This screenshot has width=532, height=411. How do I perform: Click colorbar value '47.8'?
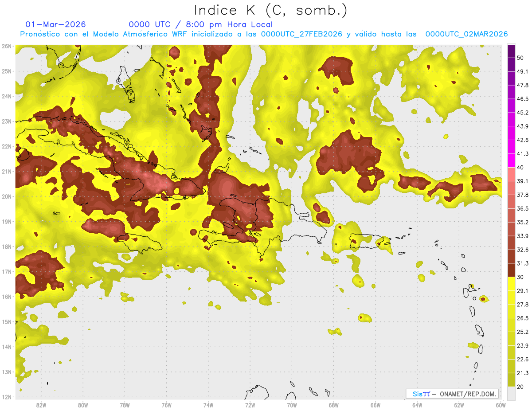522,85
